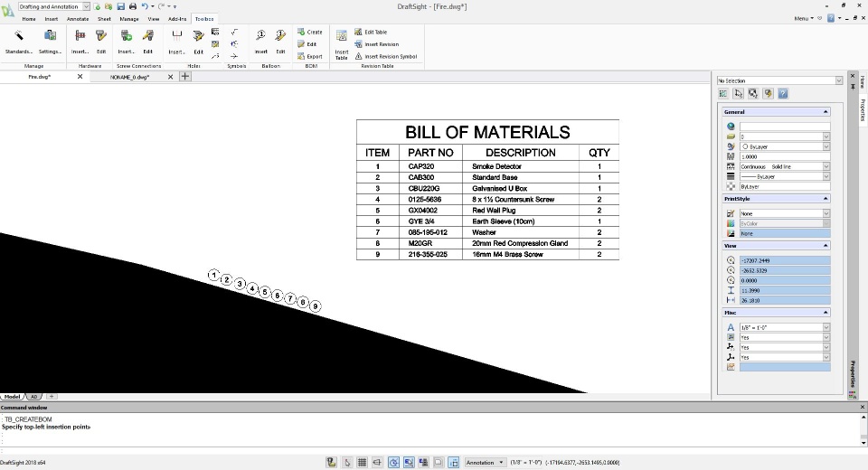Viewport: 868px width, 470px height.
Task: Toggle Entity Snap in the status bar
Action: (409, 462)
